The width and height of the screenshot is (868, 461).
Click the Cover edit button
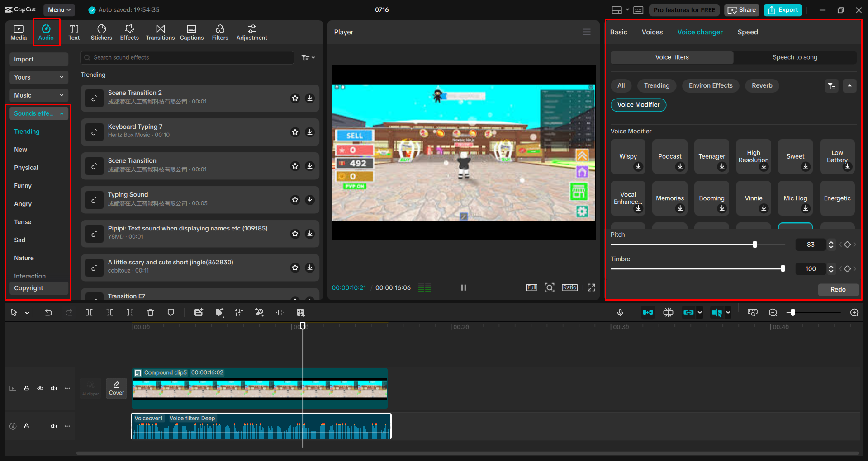click(x=116, y=388)
